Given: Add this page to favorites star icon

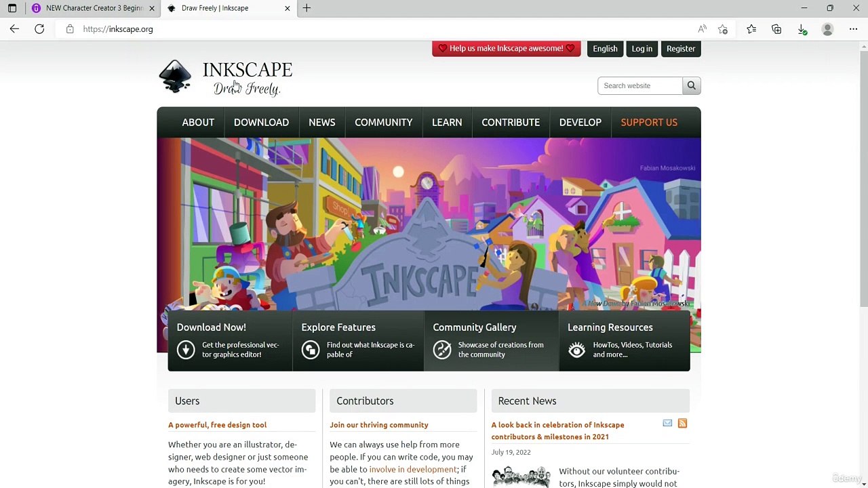Looking at the screenshot, I should pos(723,29).
